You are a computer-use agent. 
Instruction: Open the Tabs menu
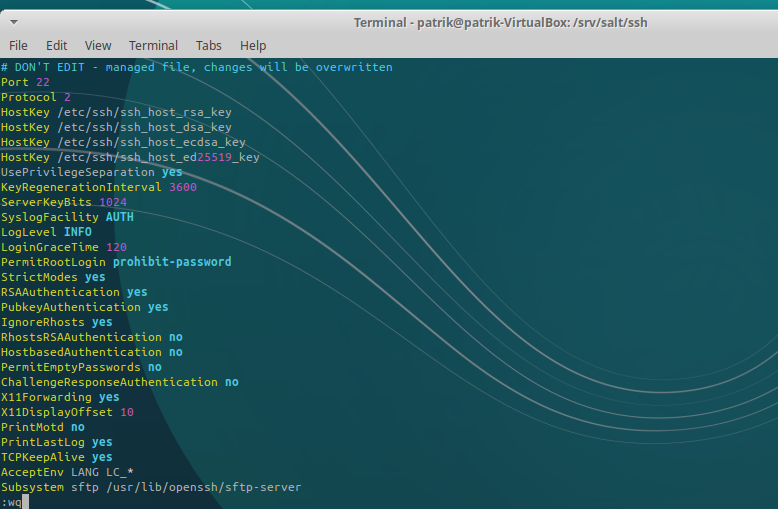pyautogui.click(x=208, y=45)
